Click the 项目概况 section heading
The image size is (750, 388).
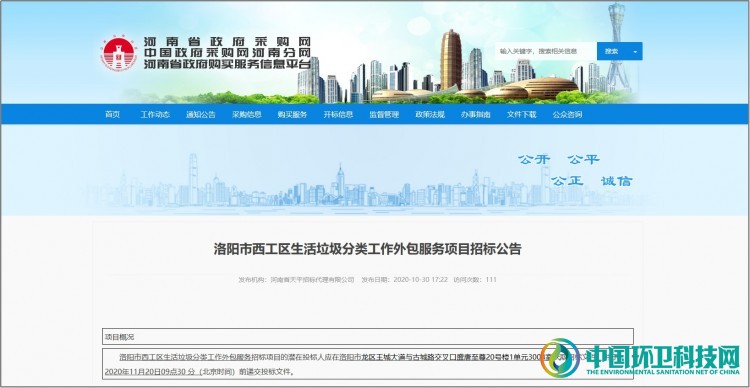pos(120,337)
